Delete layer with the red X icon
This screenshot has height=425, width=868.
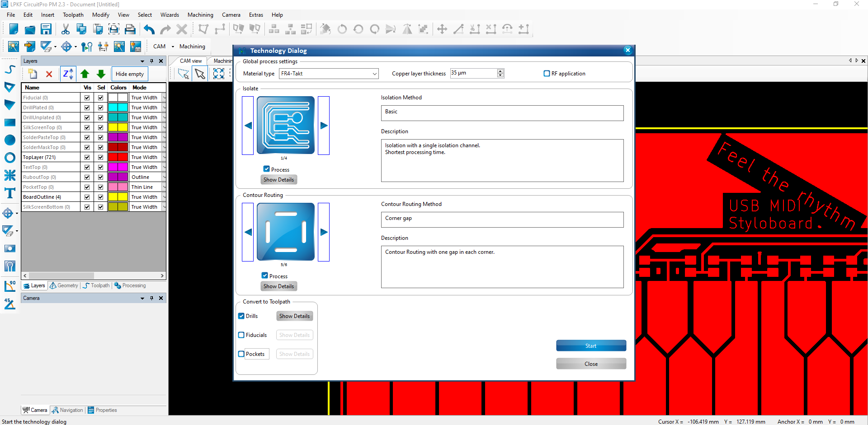(x=49, y=74)
